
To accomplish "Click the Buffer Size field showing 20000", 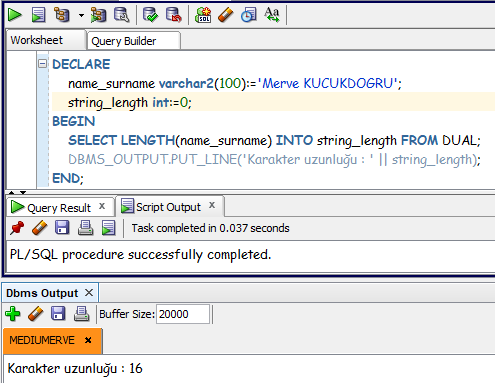I will click(183, 314).
